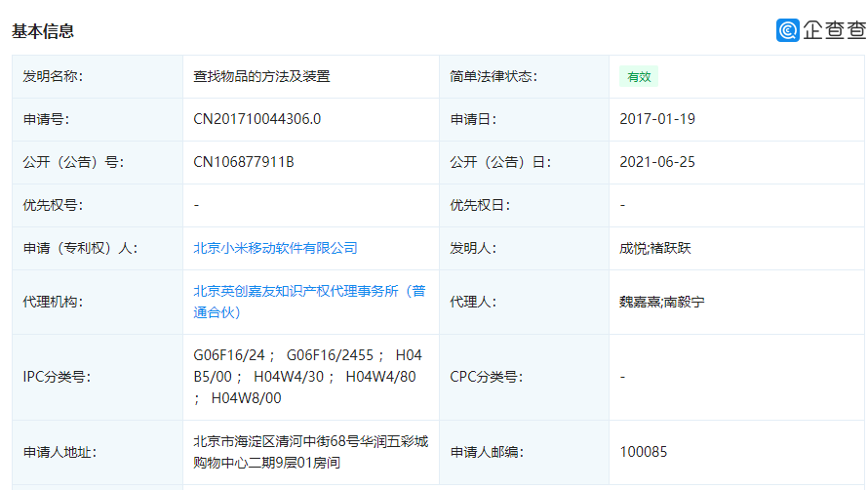The width and height of the screenshot is (868, 490).
Task: Click the 公开（公告）号 label
Action: [x=73, y=162]
